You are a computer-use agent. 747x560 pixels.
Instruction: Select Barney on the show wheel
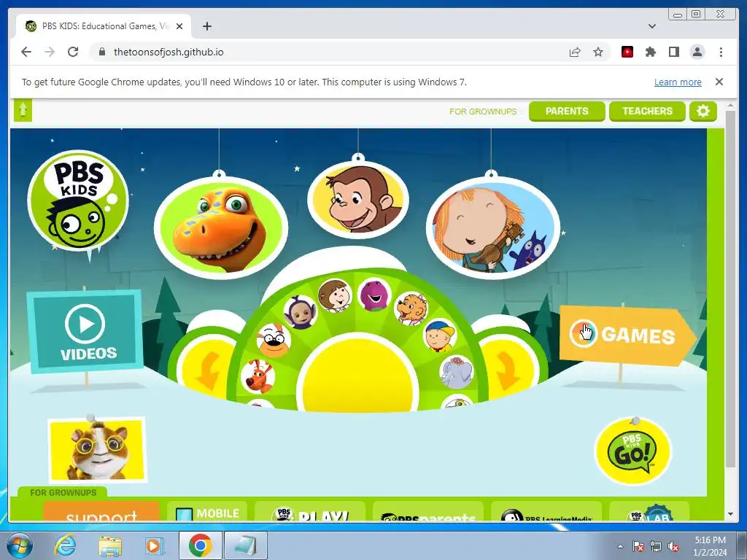pos(374,294)
